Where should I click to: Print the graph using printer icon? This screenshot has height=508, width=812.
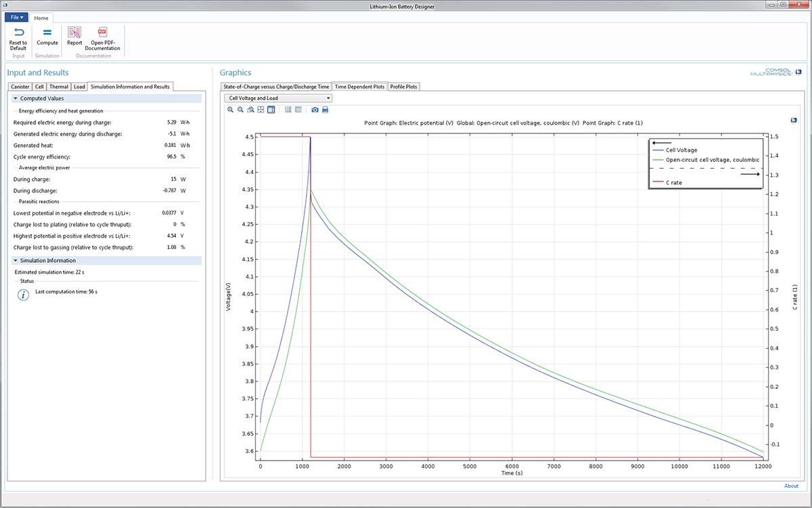pyautogui.click(x=325, y=110)
